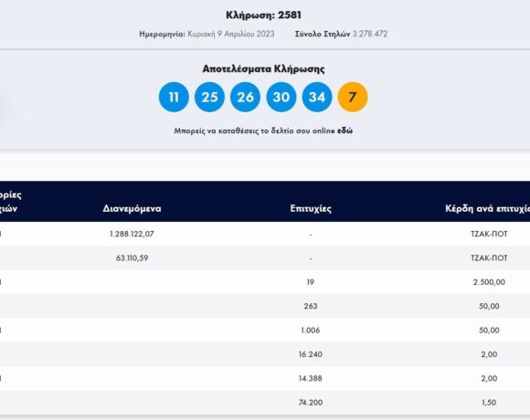Click '2,00' in the 16.240 row
Image resolution: width=530 pixels, height=420 pixels.
(x=489, y=354)
